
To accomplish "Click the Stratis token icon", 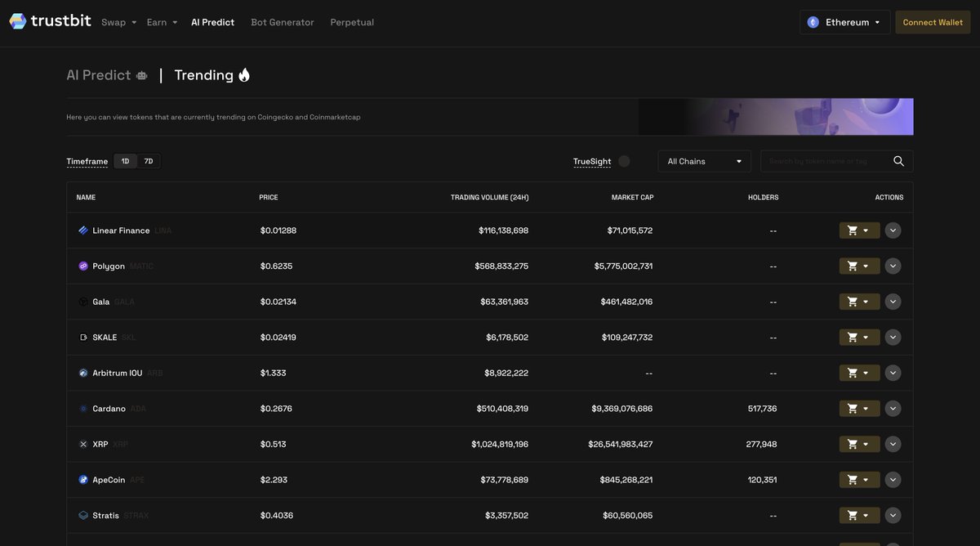I will coord(83,516).
